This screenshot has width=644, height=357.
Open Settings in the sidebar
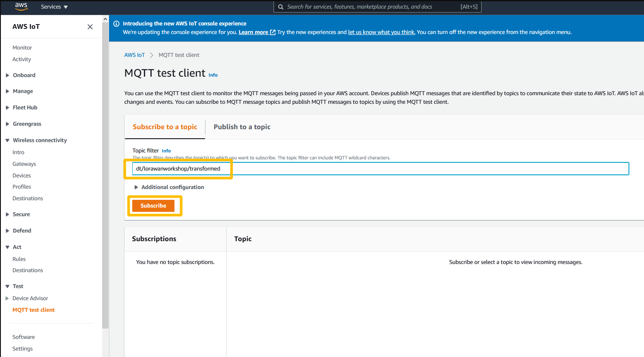click(x=22, y=349)
